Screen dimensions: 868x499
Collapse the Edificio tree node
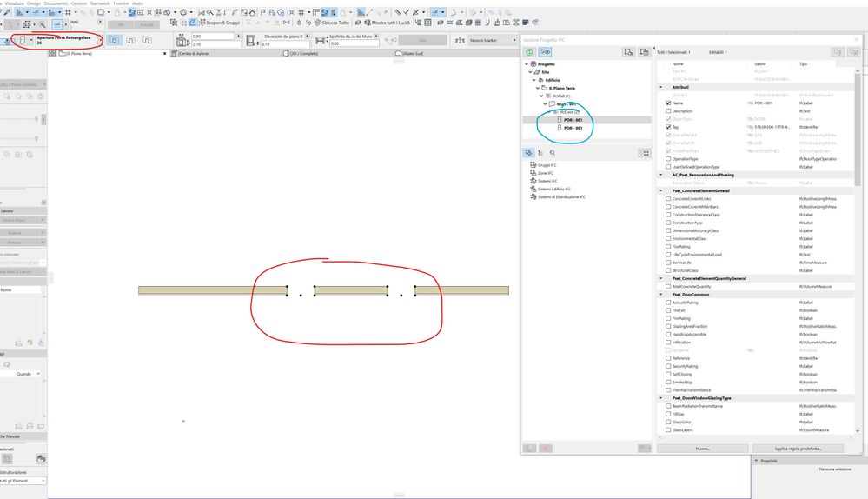tap(534, 80)
